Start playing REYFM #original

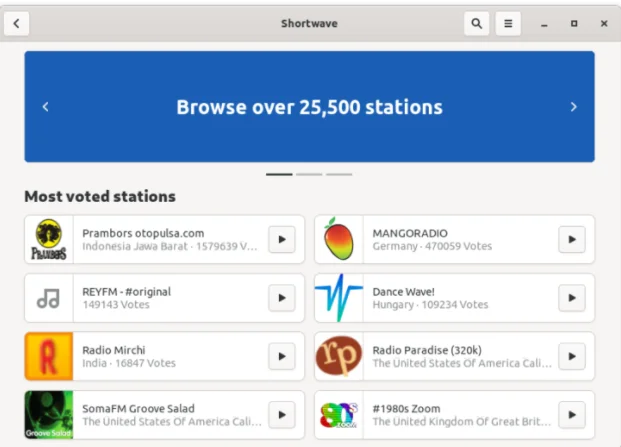(281, 298)
